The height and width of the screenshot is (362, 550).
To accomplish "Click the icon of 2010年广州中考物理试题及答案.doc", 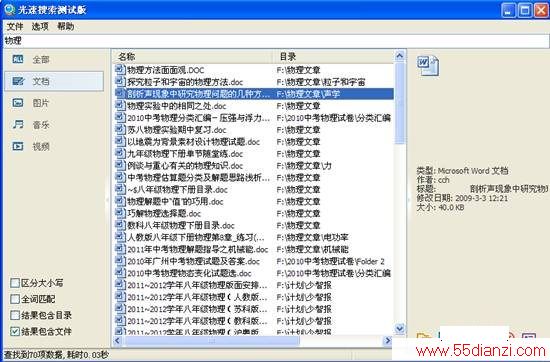I will 120,261.
